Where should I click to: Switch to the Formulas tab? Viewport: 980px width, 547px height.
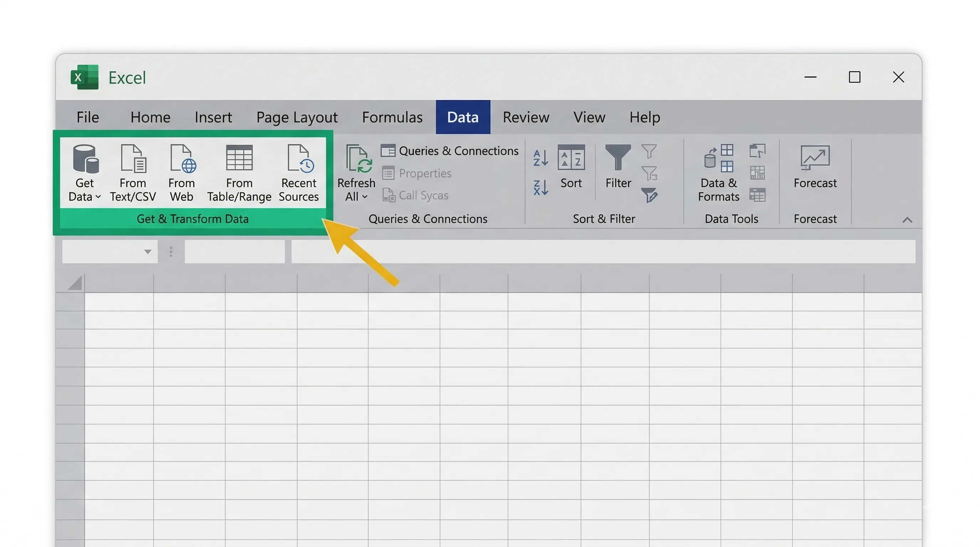392,117
